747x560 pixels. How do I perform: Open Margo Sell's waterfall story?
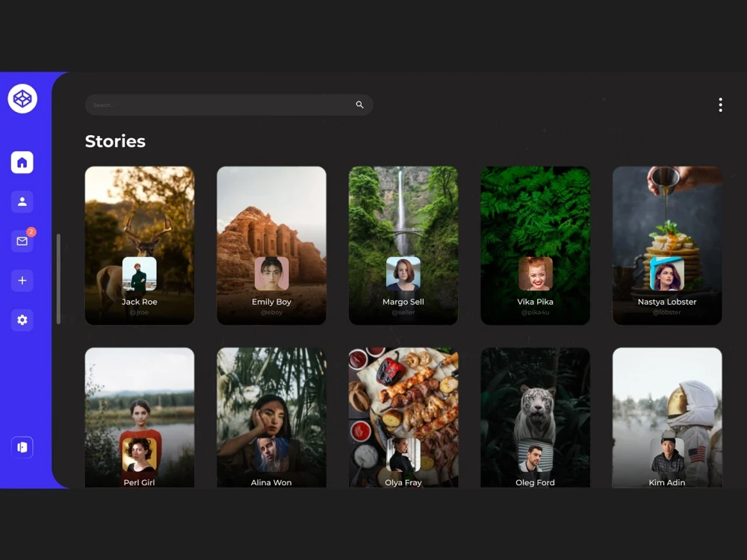(403, 245)
